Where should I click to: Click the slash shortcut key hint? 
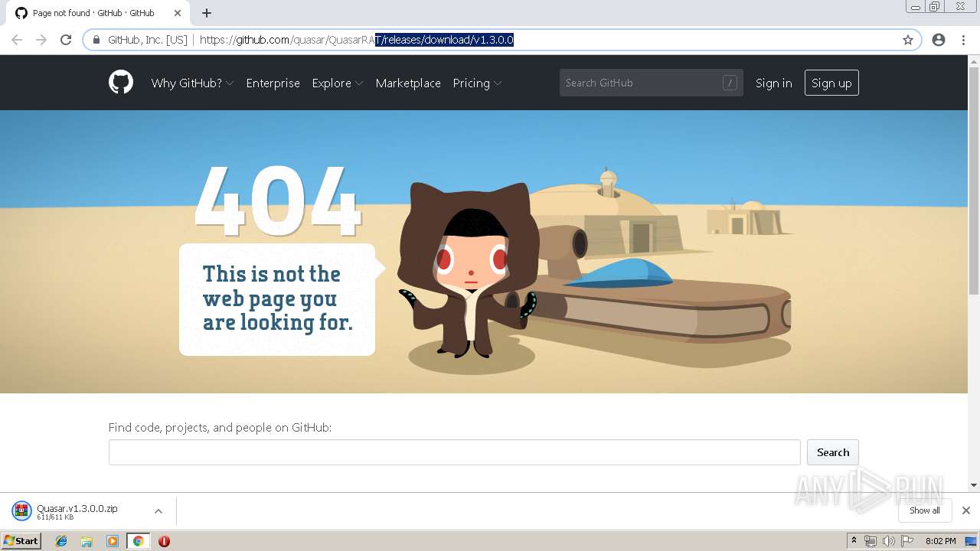coord(730,83)
